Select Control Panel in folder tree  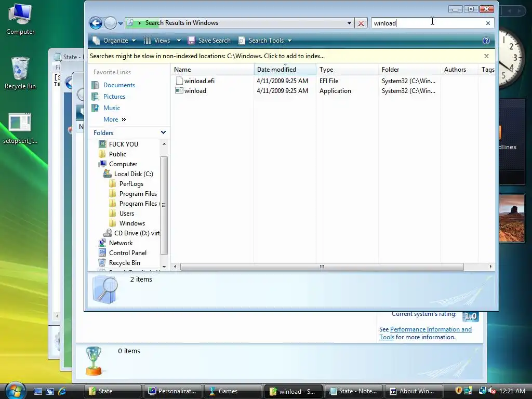[x=128, y=253]
